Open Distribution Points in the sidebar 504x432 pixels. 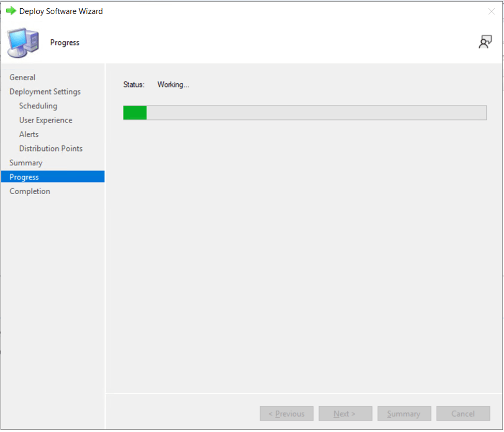click(x=51, y=148)
